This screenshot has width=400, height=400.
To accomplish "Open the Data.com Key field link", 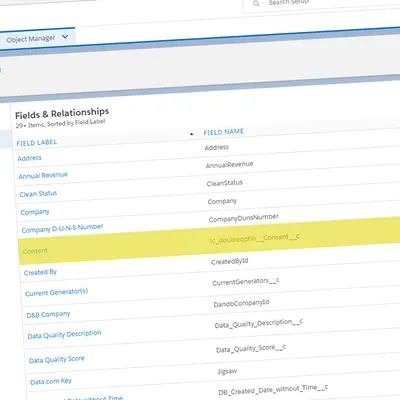I will pyautogui.click(x=51, y=381).
